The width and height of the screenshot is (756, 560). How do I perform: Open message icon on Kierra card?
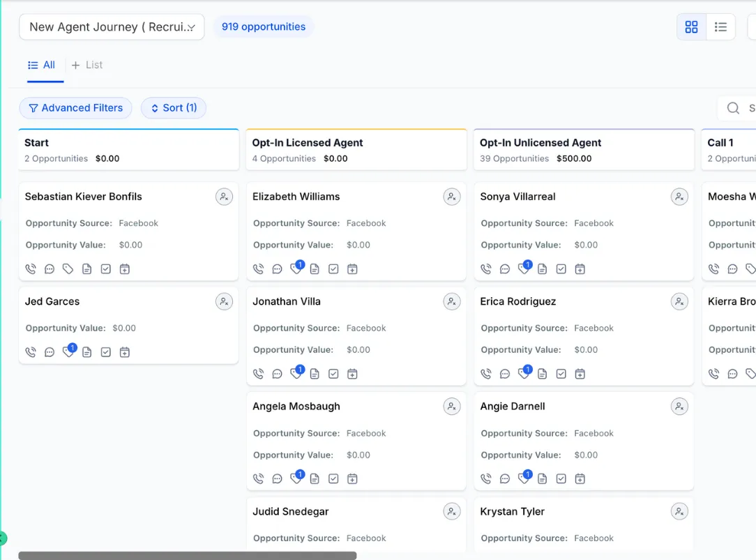point(732,374)
